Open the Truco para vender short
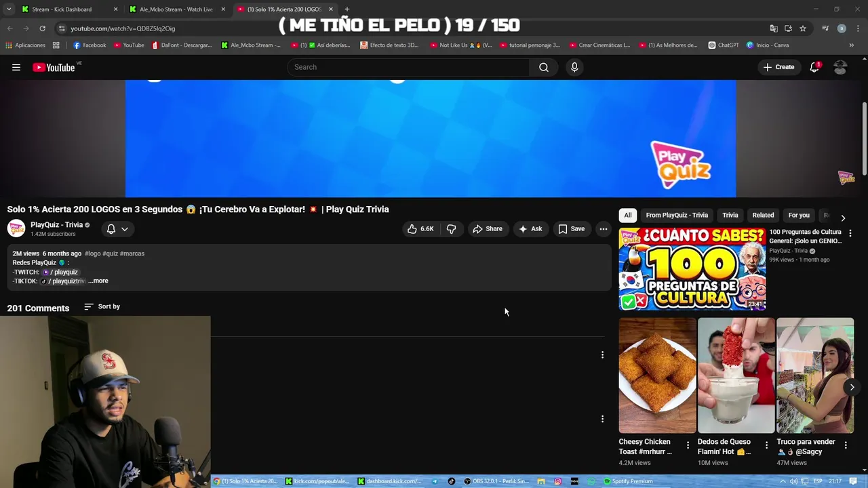The height and width of the screenshot is (488, 868). [815, 375]
